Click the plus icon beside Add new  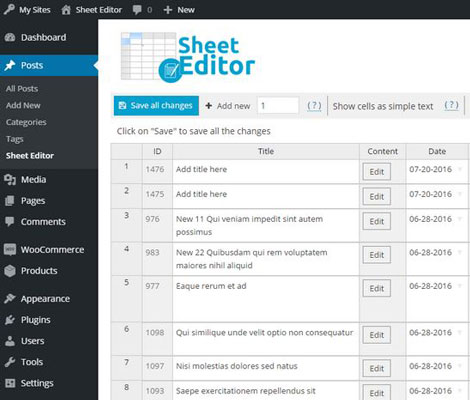pos(209,106)
